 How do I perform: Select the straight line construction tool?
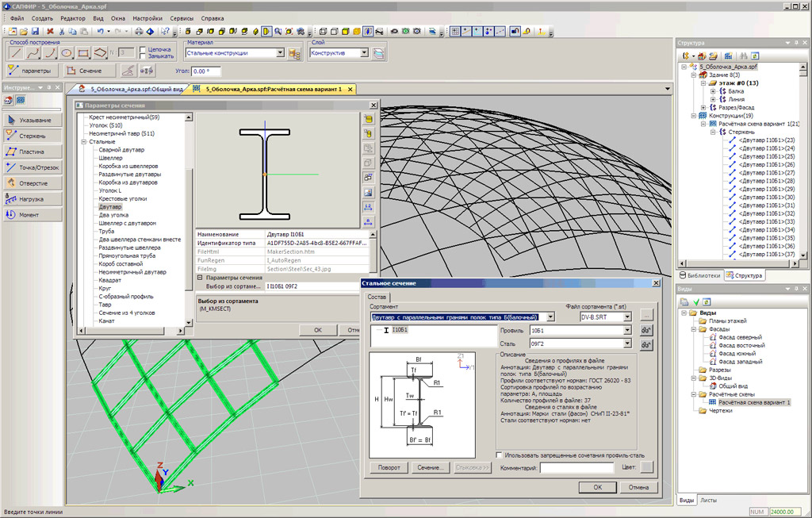click(x=15, y=53)
